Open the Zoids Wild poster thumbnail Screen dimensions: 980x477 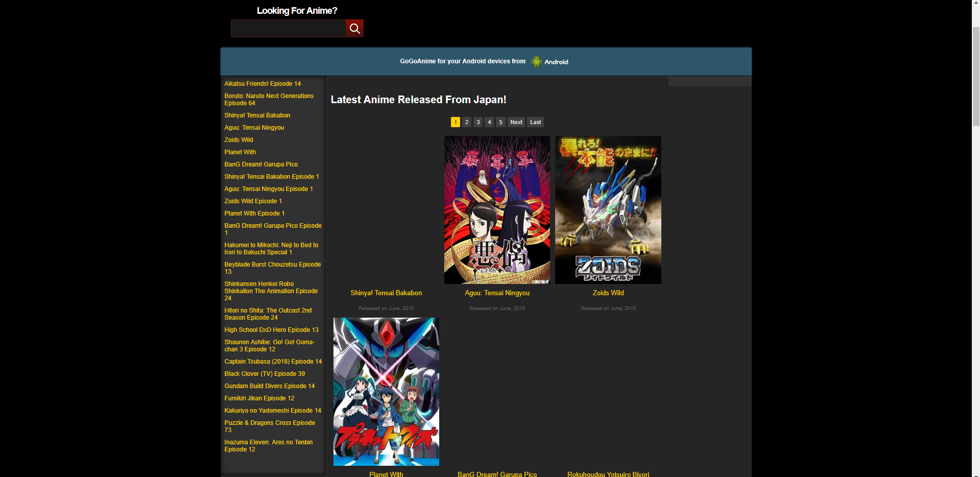point(608,210)
